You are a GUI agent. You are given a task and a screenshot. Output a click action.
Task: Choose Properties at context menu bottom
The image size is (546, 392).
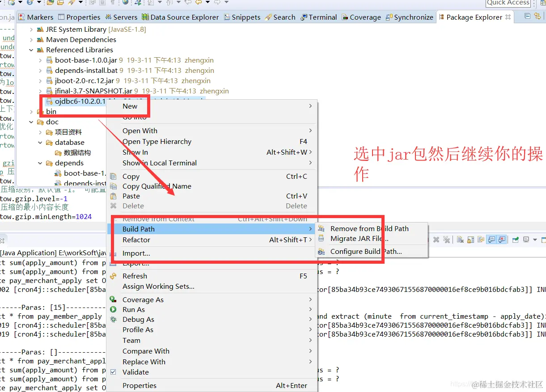tap(212, 386)
